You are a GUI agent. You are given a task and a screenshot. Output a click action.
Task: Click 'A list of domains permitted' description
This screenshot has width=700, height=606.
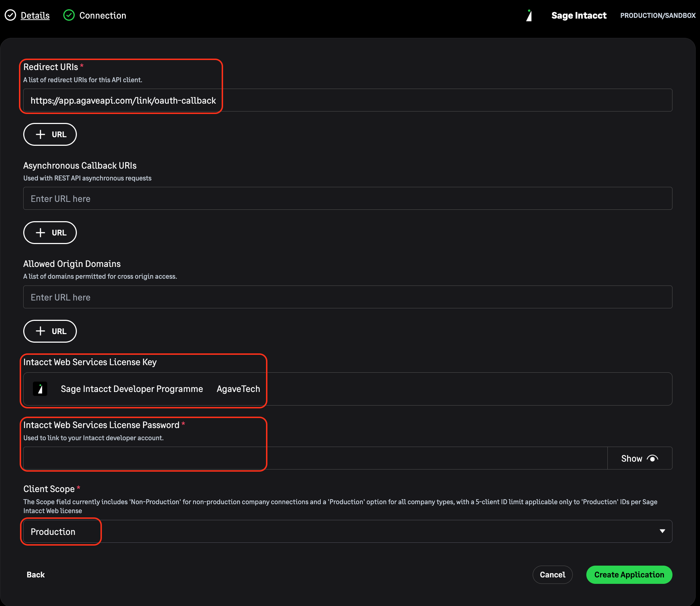pyautogui.click(x=100, y=276)
